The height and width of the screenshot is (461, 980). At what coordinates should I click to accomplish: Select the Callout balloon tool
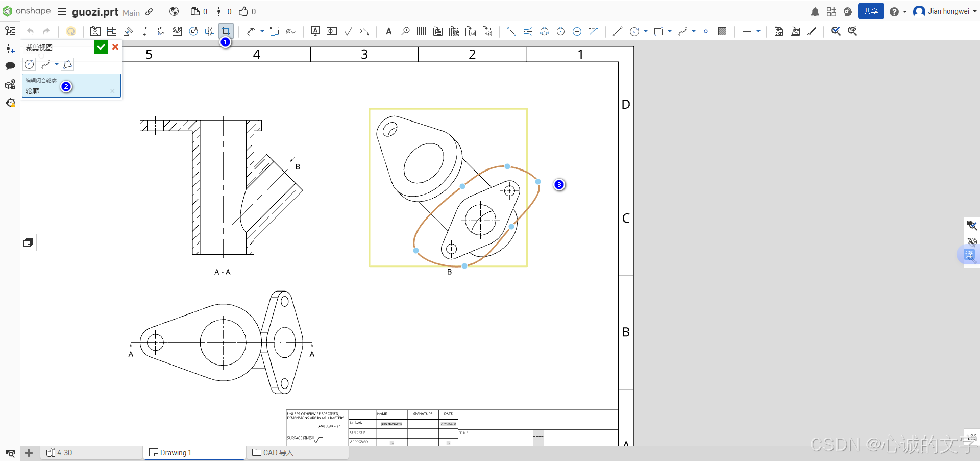tap(405, 31)
